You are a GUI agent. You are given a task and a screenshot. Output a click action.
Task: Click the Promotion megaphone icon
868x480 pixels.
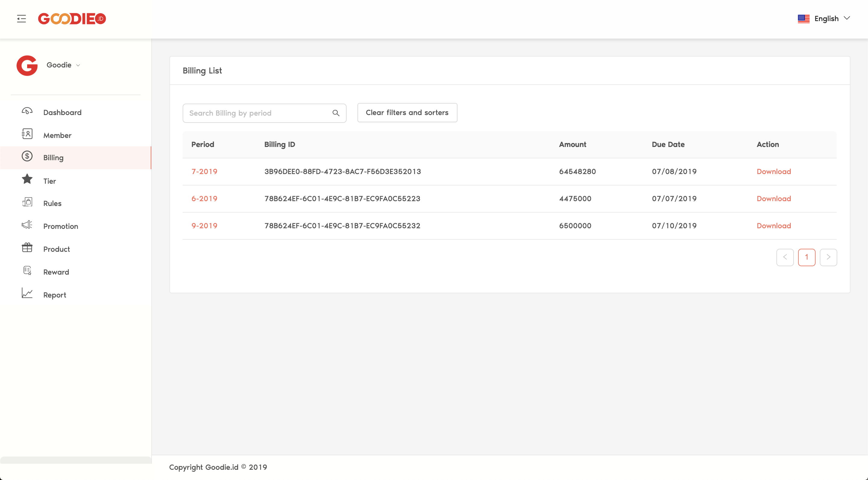(x=27, y=225)
